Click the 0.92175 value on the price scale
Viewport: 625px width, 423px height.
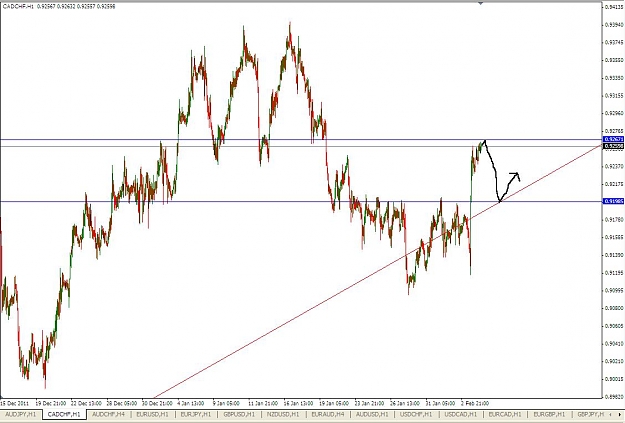[x=614, y=184]
